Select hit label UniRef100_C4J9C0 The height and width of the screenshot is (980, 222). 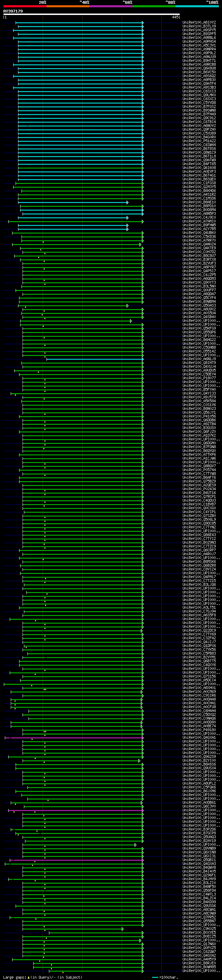199,218
